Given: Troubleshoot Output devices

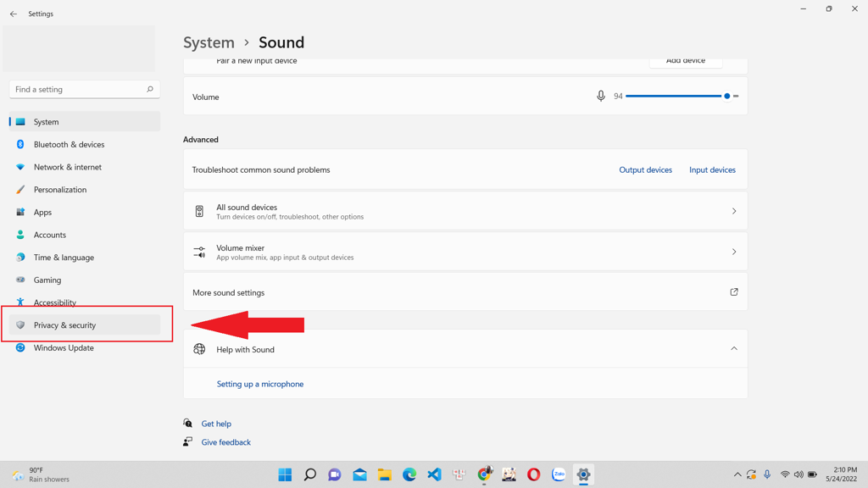Looking at the screenshot, I should 645,169.
